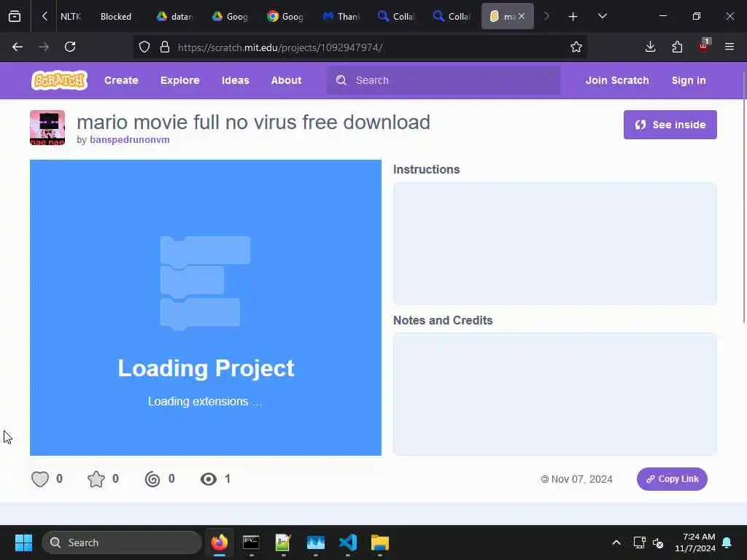Screen dimensions: 747x560
Task: Switch to the Blocked tab
Action: tap(116, 16)
